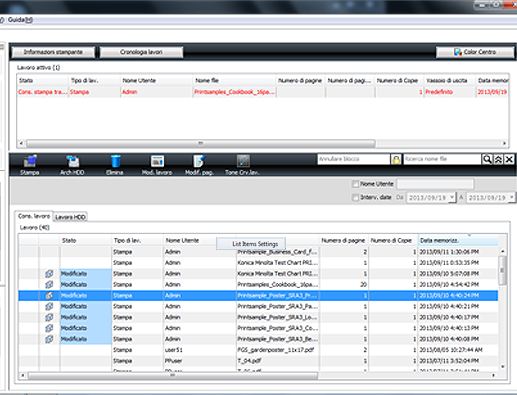
Task: Select the T_04.pdf job row
Action: tap(258, 361)
